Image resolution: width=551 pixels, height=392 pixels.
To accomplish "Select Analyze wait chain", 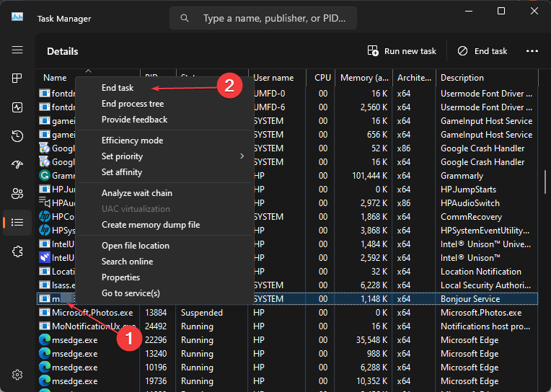I will tap(137, 193).
